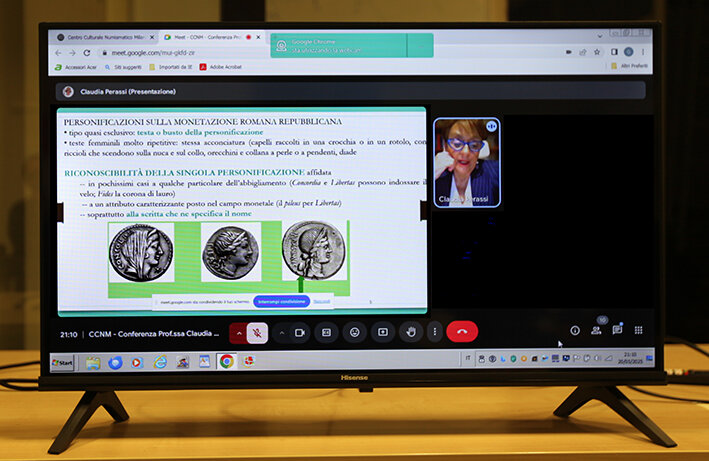This screenshot has width=709, height=461.
Task: Raise your hand in the meeting
Action: pyautogui.click(x=410, y=332)
